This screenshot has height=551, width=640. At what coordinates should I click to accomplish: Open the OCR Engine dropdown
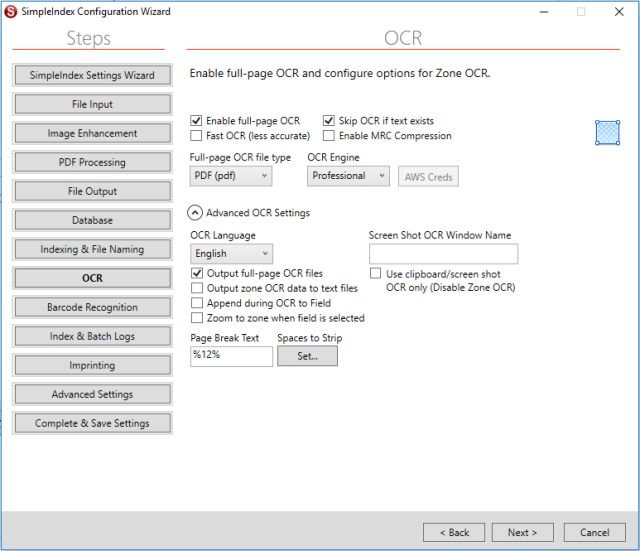coord(347,176)
